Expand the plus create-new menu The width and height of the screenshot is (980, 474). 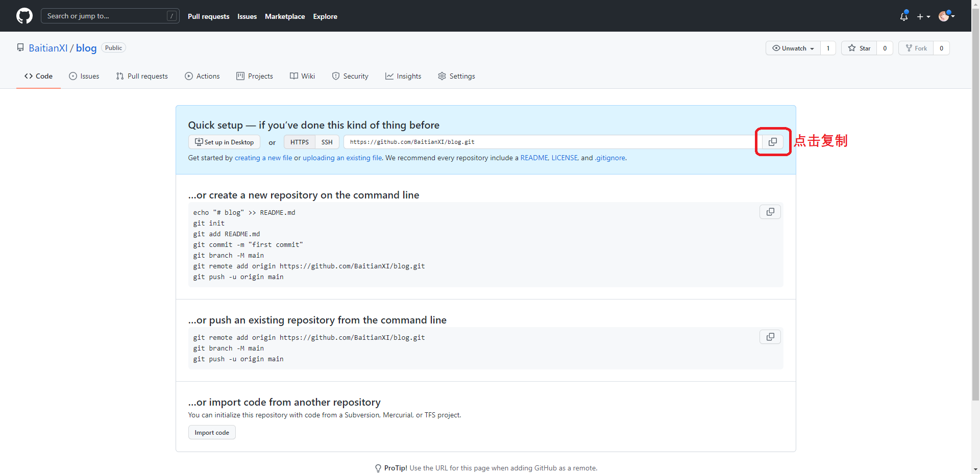(923, 16)
